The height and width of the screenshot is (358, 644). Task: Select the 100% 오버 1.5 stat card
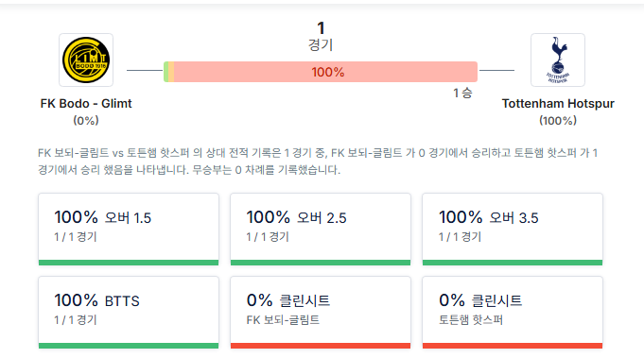point(129,230)
